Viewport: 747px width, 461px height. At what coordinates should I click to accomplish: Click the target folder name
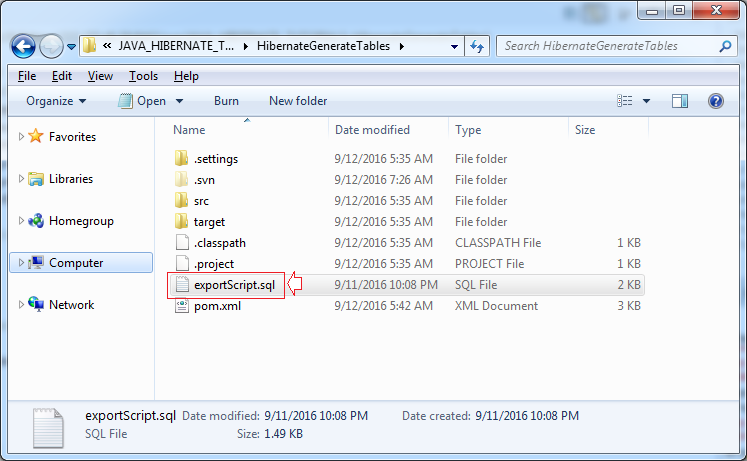pos(209,222)
